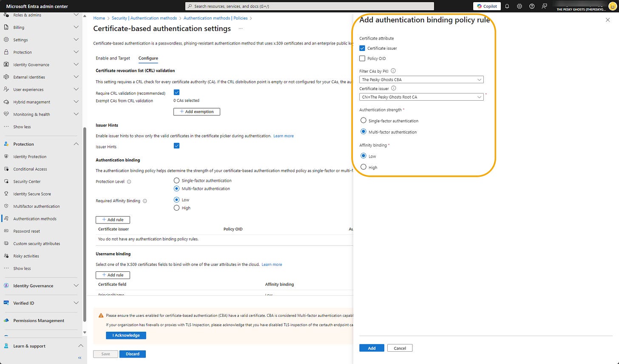Go to Home breadcrumb
Image resolution: width=619 pixels, height=364 pixels.
pyautogui.click(x=99, y=18)
